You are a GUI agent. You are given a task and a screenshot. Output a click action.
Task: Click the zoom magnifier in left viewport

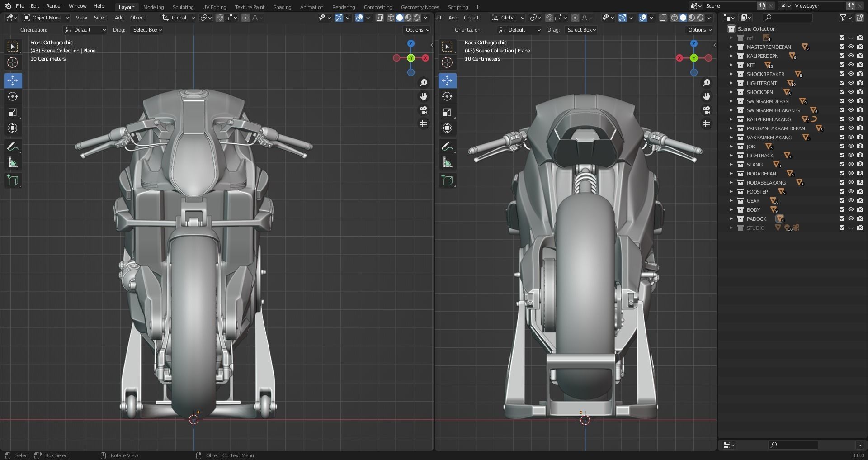click(424, 83)
